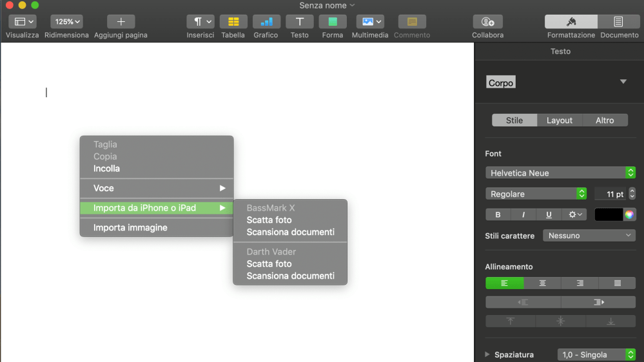Image resolution: width=644 pixels, height=362 pixels.
Task: Click the font size field 11 pt
Action: coord(610,194)
